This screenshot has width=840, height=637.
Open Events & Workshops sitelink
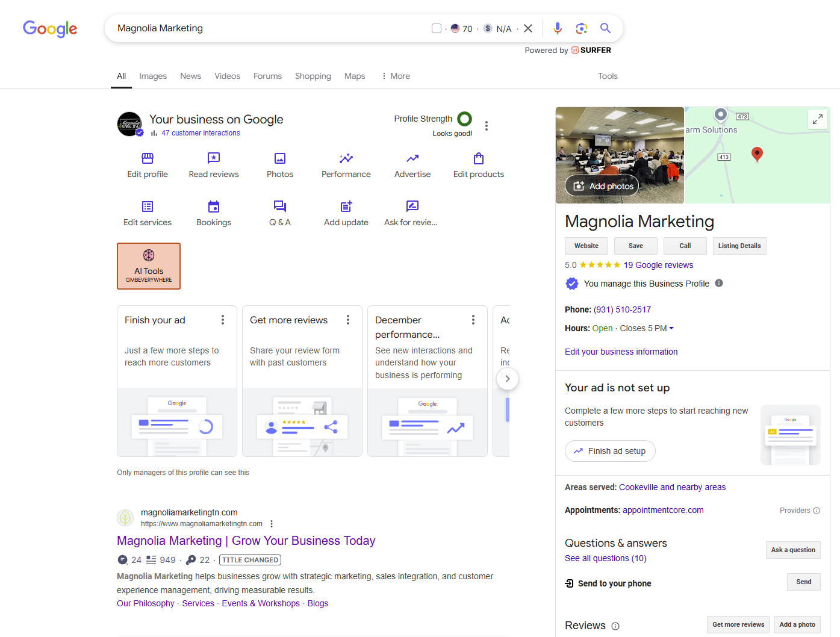(261, 603)
